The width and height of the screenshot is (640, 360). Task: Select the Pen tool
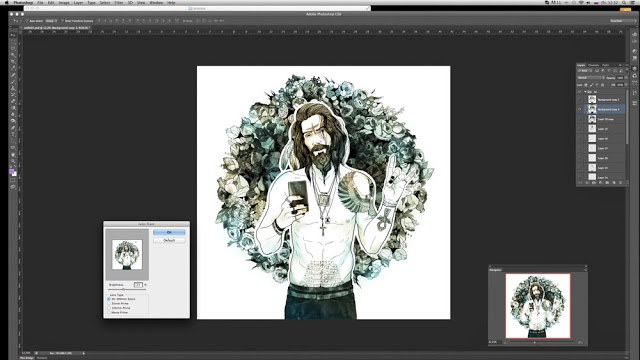coord(13,127)
